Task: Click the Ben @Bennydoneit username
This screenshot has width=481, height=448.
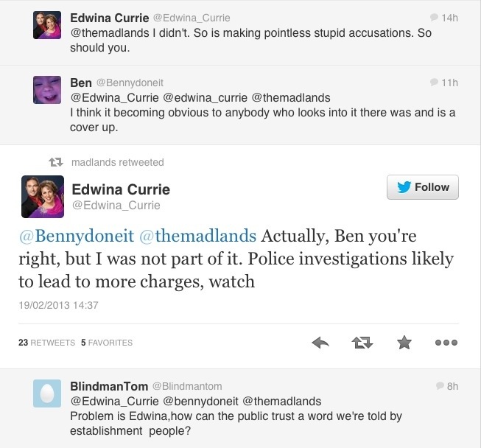Action: click(116, 83)
